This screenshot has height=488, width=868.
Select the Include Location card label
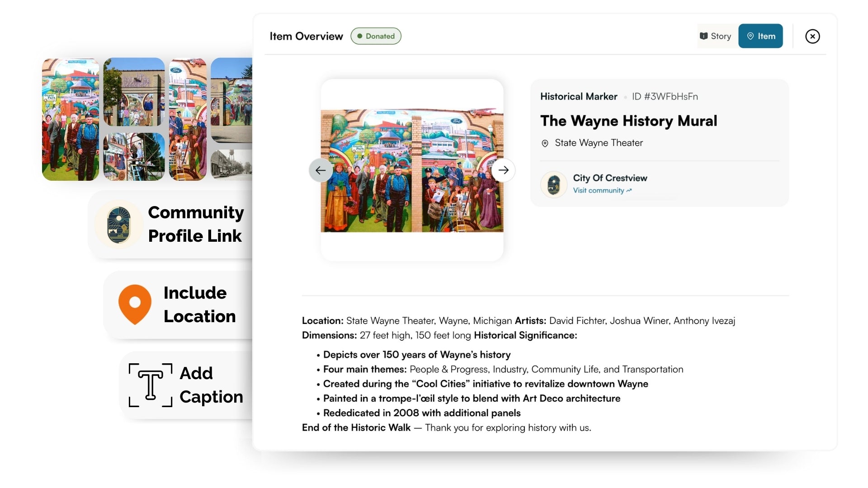tap(199, 305)
